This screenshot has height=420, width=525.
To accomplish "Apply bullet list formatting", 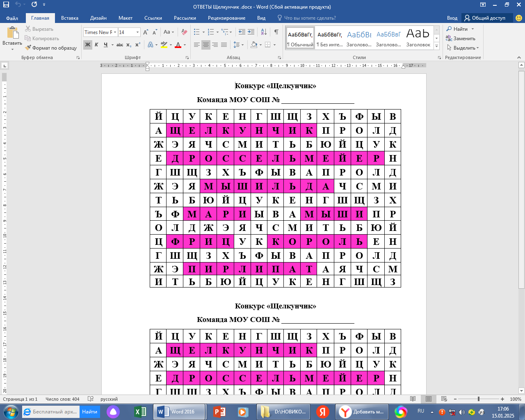I will [197, 32].
